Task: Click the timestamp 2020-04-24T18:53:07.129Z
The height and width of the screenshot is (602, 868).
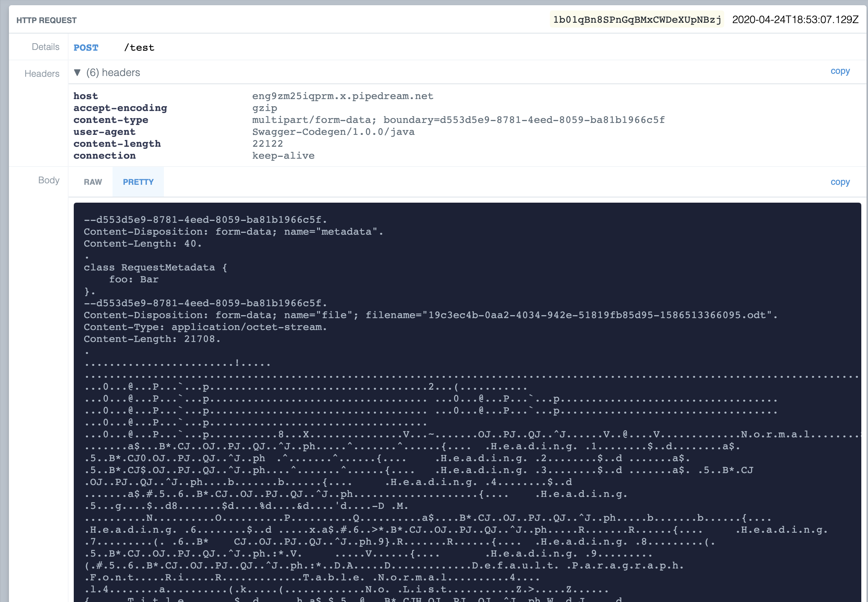Action: 795,20
